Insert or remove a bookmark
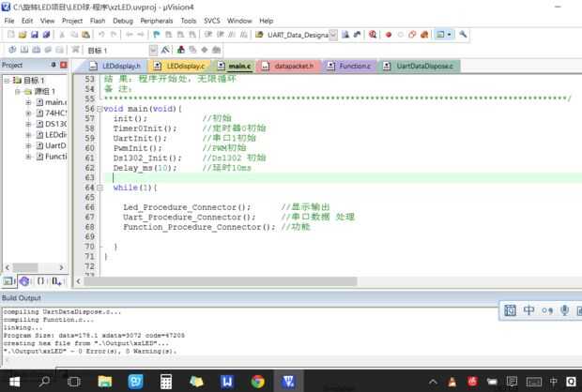 point(157,35)
